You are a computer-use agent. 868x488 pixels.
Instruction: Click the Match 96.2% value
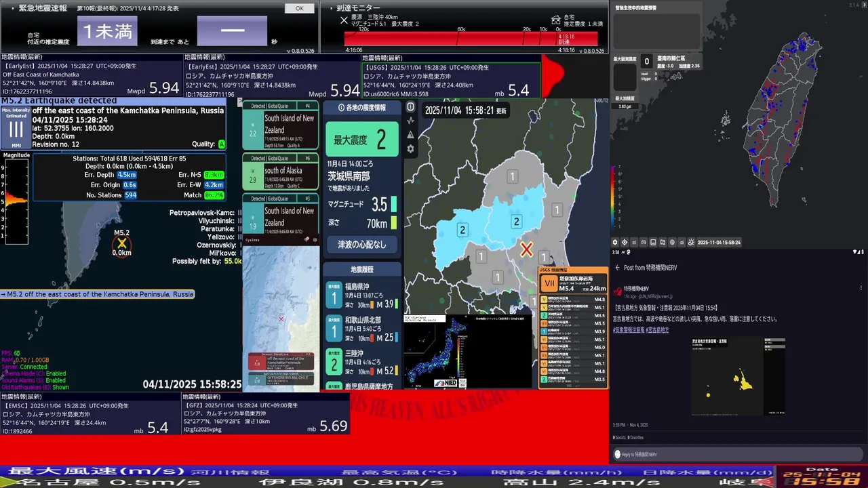[214, 195]
